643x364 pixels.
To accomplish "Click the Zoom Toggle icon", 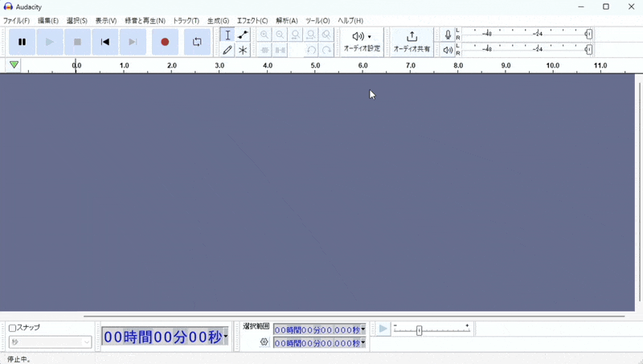I will pos(326,35).
